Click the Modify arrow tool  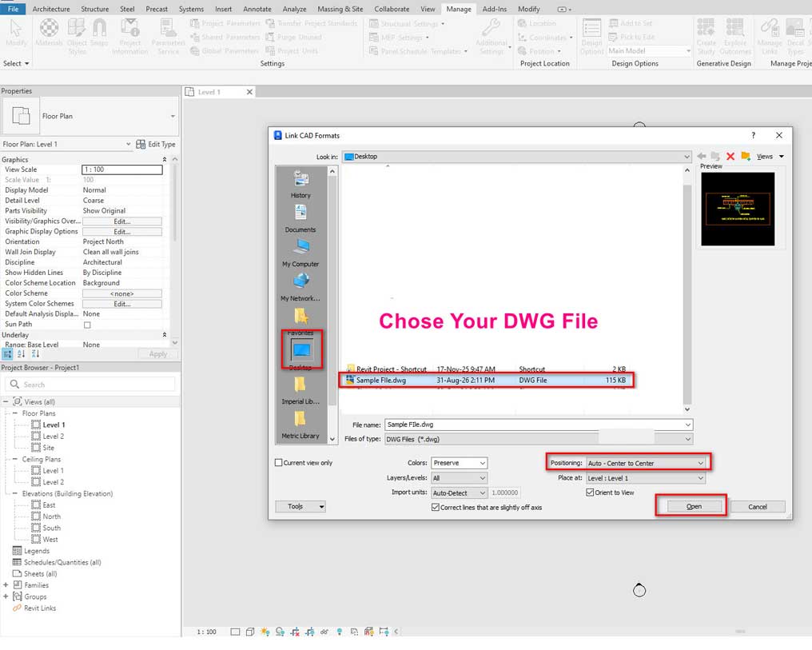(16, 32)
